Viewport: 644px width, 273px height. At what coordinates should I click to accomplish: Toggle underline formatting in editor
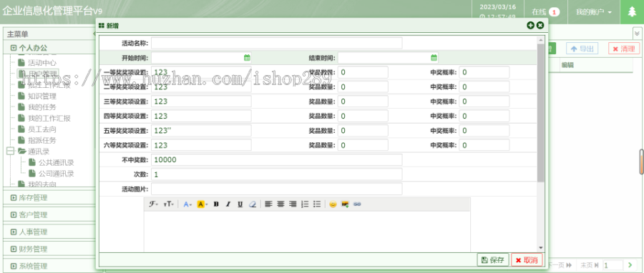point(240,204)
